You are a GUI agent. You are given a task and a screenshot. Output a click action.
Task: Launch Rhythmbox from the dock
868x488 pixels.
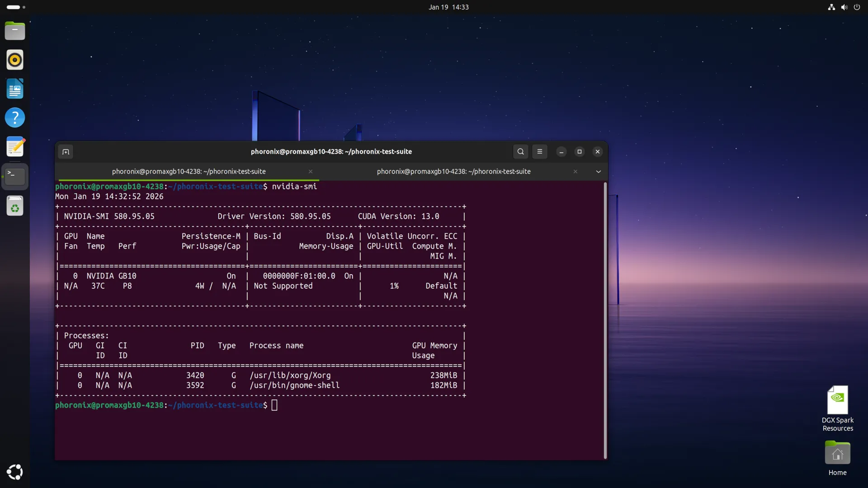click(x=15, y=60)
